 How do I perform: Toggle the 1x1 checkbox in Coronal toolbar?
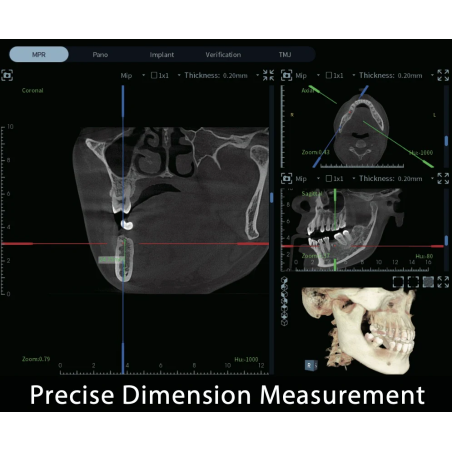[x=154, y=76]
